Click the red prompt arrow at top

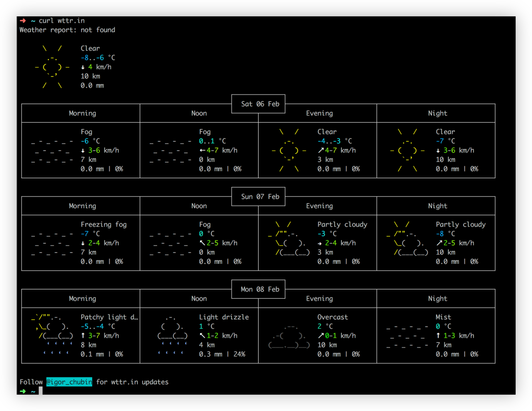[x=23, y=21]
